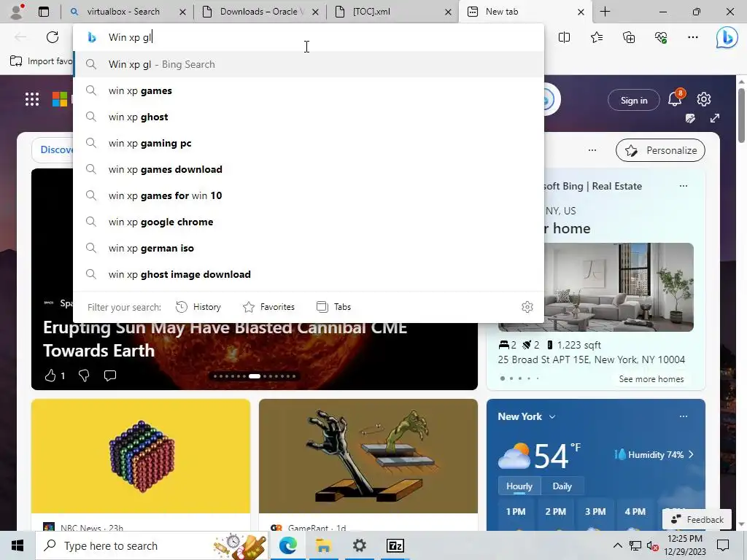Open Browser essentials heart icon
This screenshot has height=560, width=747.
coord(661,37)
